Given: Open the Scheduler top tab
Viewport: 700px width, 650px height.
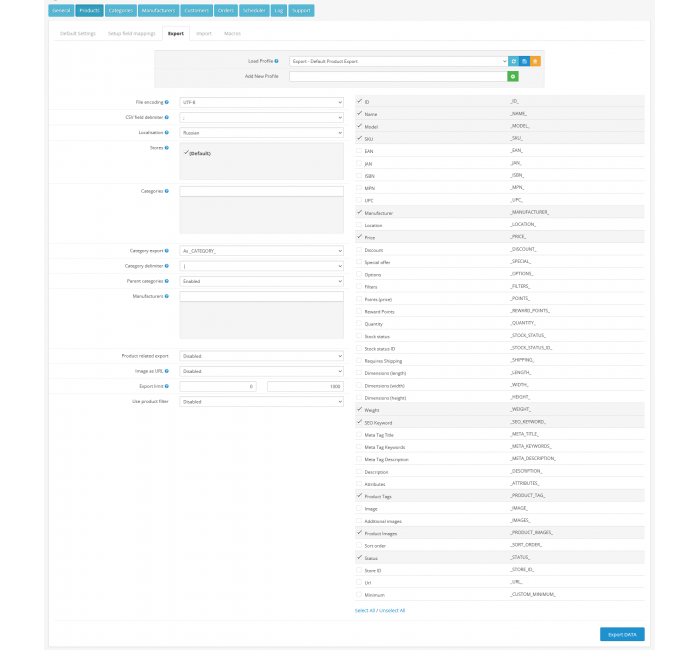Looking at the screenshot, I should 254,10.
